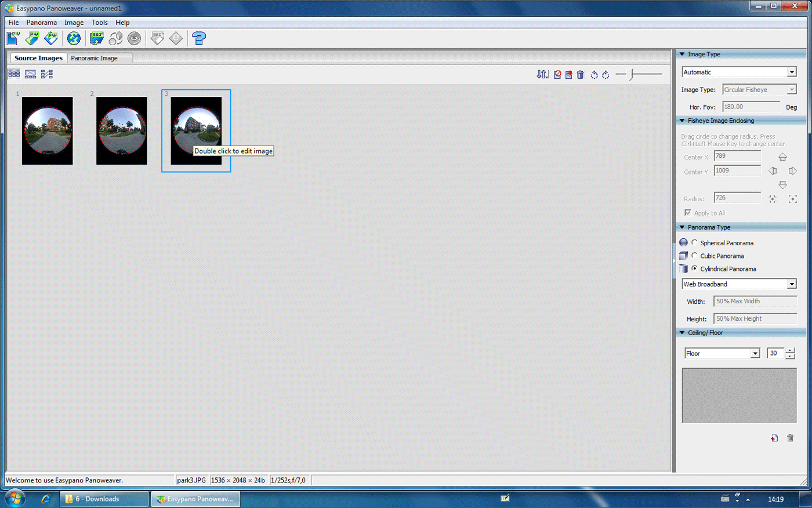Collapse the Panorama Type section

(x=682, y=227)
